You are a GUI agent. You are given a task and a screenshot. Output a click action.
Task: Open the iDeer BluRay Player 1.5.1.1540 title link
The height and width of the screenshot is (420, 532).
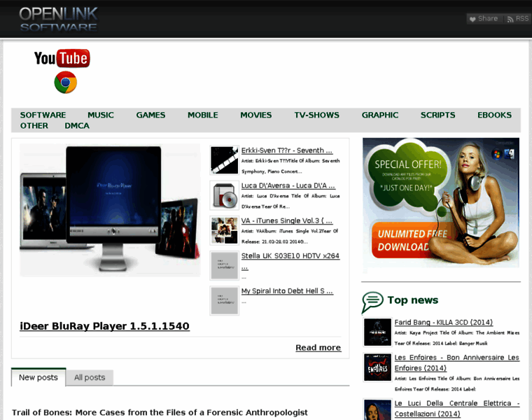click(104, 326)
